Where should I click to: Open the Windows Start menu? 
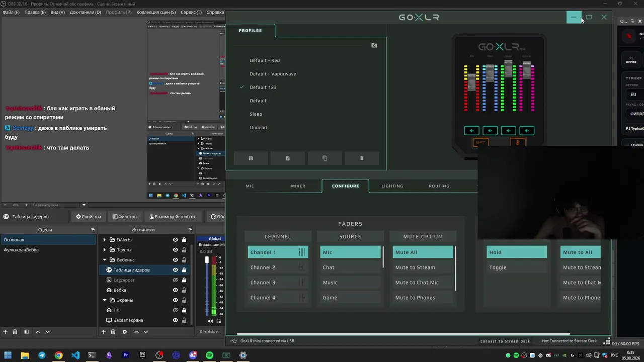pos(8,355)
